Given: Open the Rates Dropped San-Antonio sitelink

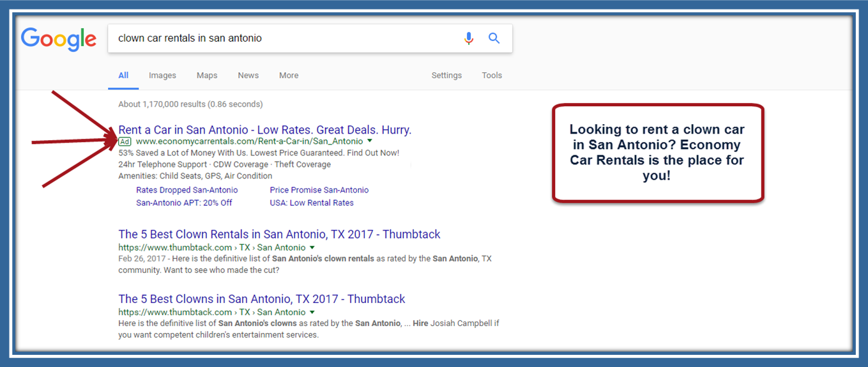Looking at the screenshot, I should pyautogui.click(x=187, y=190).
